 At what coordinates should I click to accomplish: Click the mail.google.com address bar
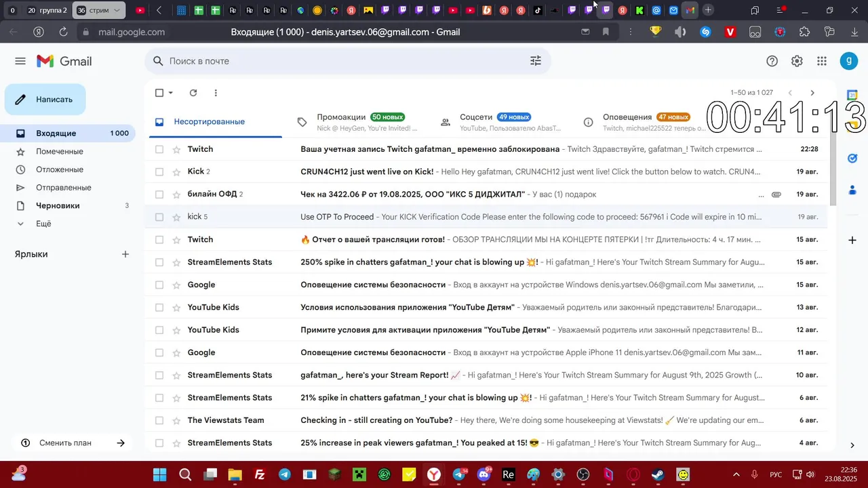pyautogui.click(x=132, y=32)
